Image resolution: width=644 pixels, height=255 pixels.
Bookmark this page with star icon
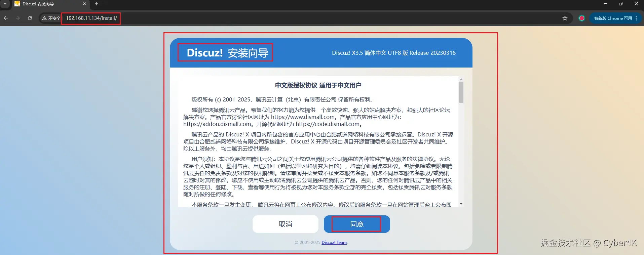point(565,18)
